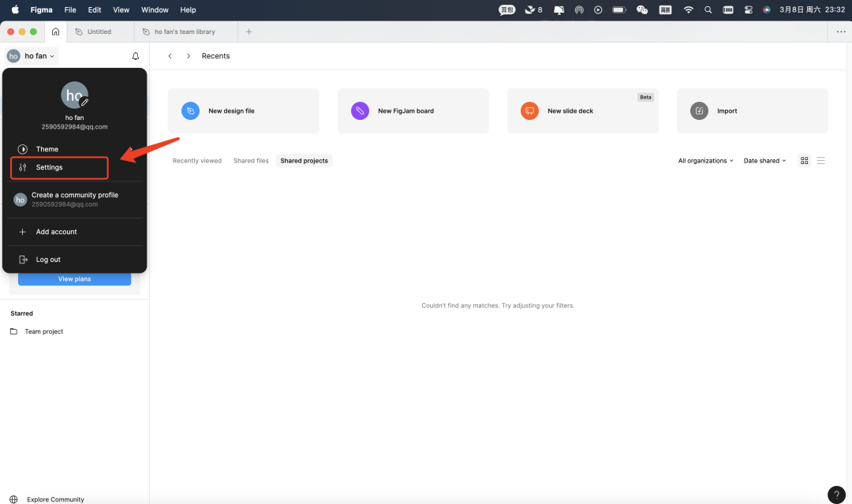Click the View plans button
Screen dimensions: 852x504
pyautogui.click(x=74, y=279)
